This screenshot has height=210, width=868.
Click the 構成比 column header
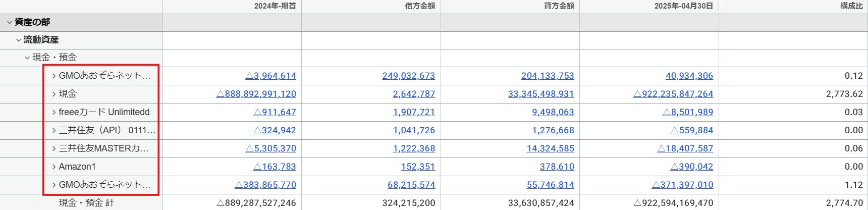pyautogui.click(x=851, y=6)
